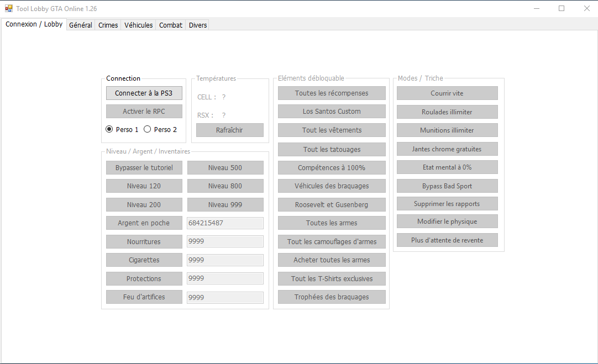Unlock Toutes les armes button

point(332,223)
